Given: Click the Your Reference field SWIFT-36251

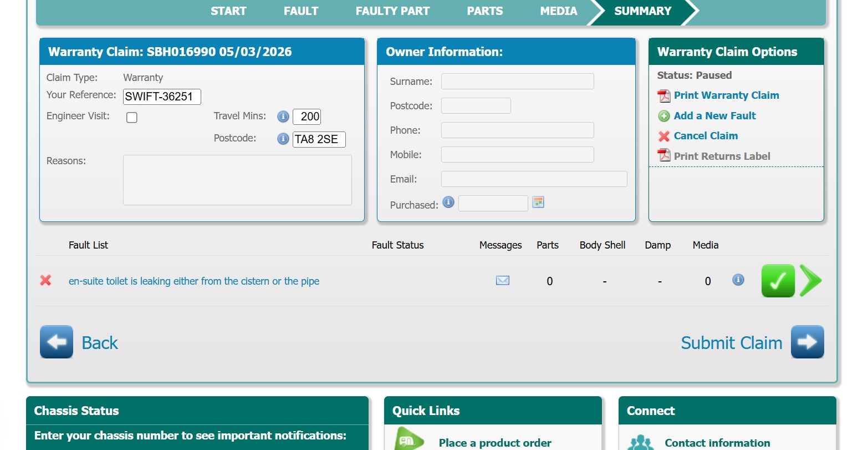Looking at the screenshot, I should pos(162,97).
